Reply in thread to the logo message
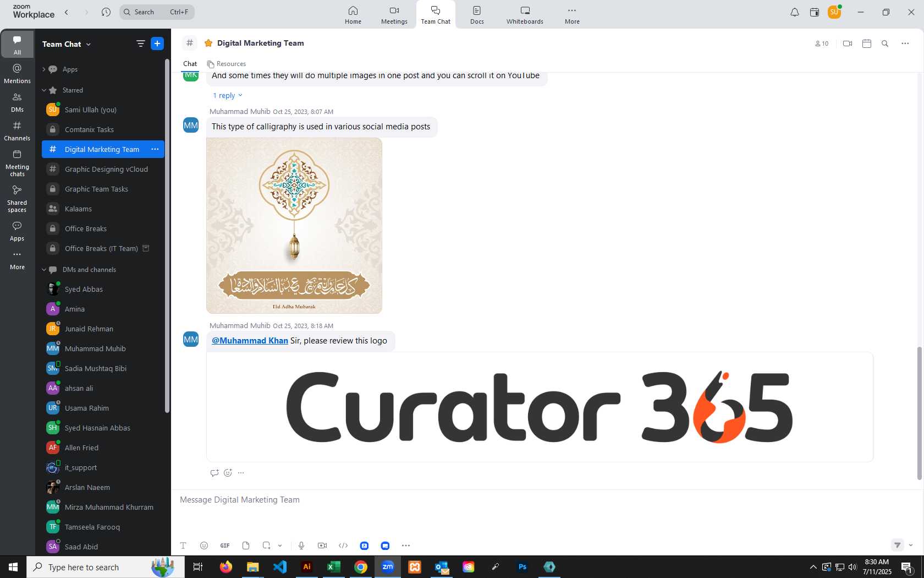The width and height of the screenshot is (924, 578). 215,473
